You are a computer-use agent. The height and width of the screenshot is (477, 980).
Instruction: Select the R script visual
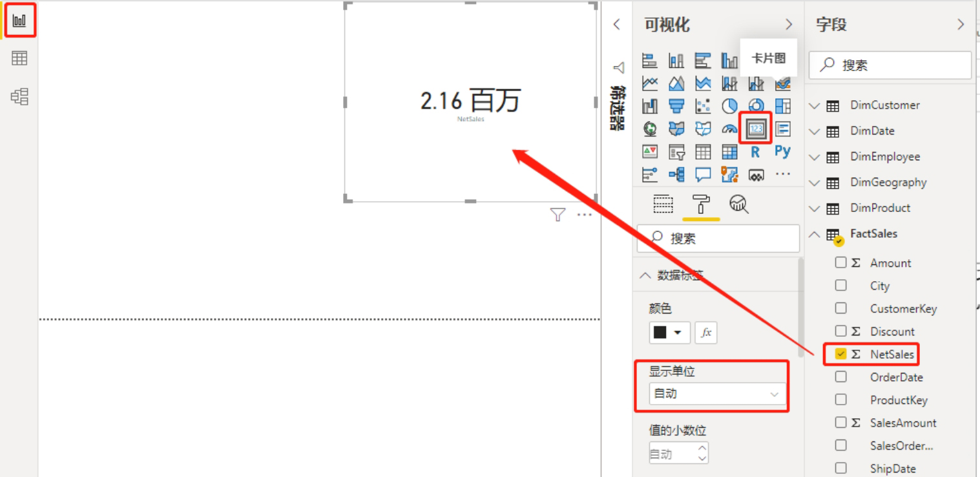(x=756, y=152)
